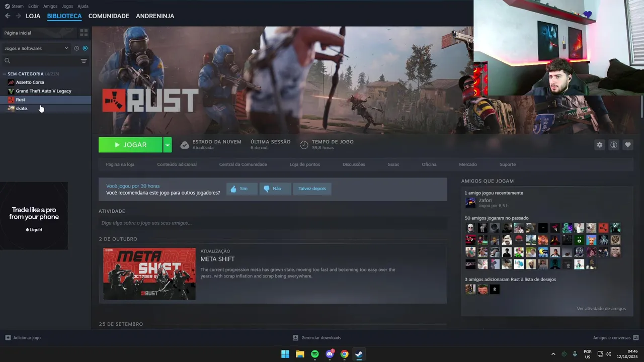
Task: Open the Guias link
Action: (x=393, y=164)
